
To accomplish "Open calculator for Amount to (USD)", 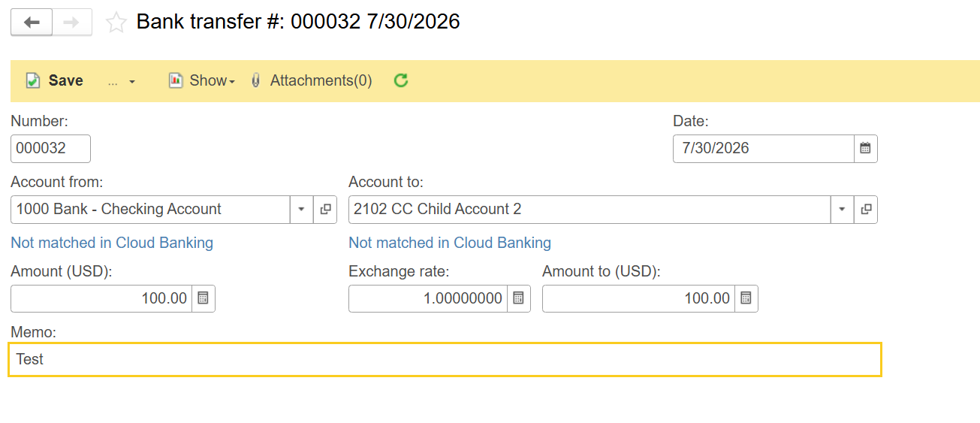I will point(746,299).
